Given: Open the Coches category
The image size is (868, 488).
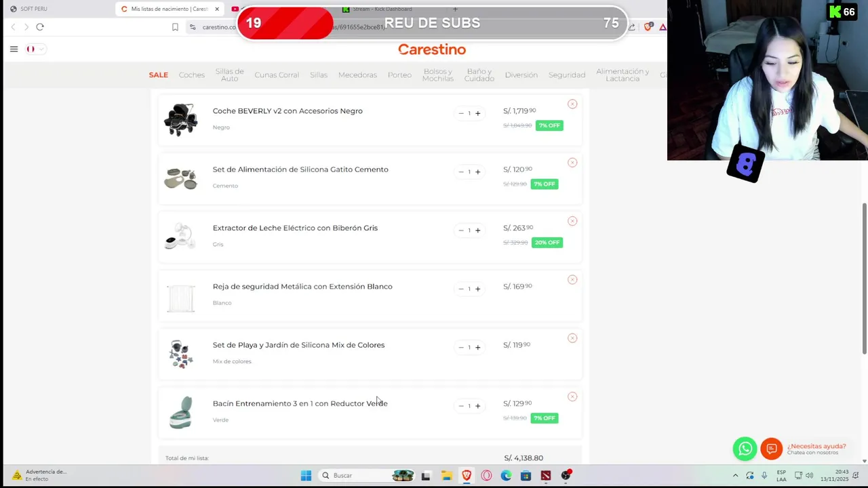Looking at the screenshot, I should [x=192, y=75].
